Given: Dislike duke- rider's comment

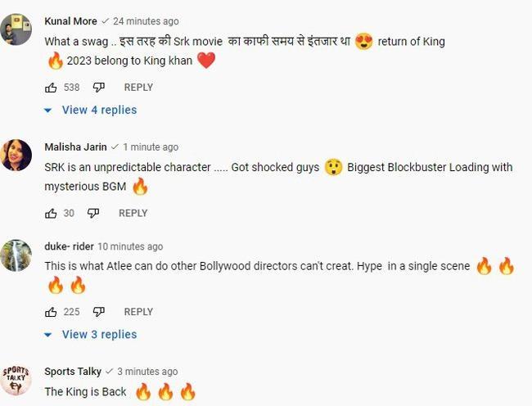Looking at the screenshot, I should click(98, 312).
